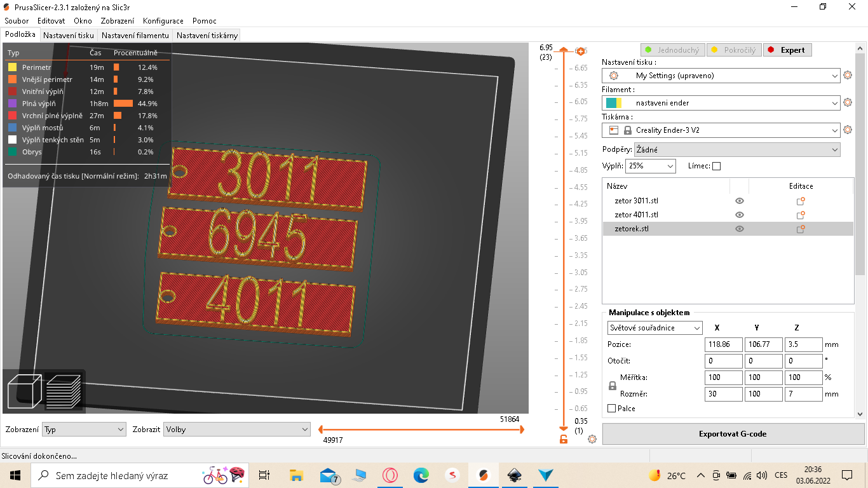This screenshot has width=868, height=488.
Task: Switch to the Nastavení tiskárny tab
Action: pos(207,36)
